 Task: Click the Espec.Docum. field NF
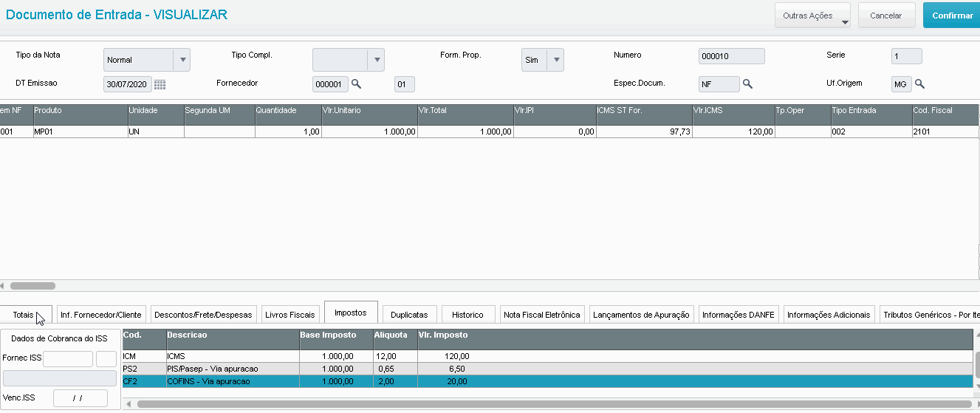click(719, 84)
